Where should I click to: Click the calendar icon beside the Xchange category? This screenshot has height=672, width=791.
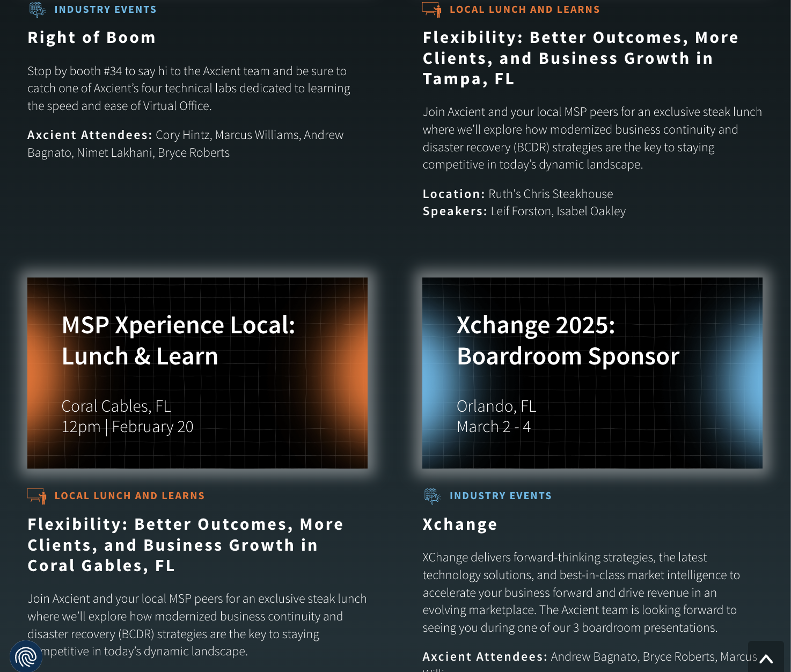coord(433,496)
